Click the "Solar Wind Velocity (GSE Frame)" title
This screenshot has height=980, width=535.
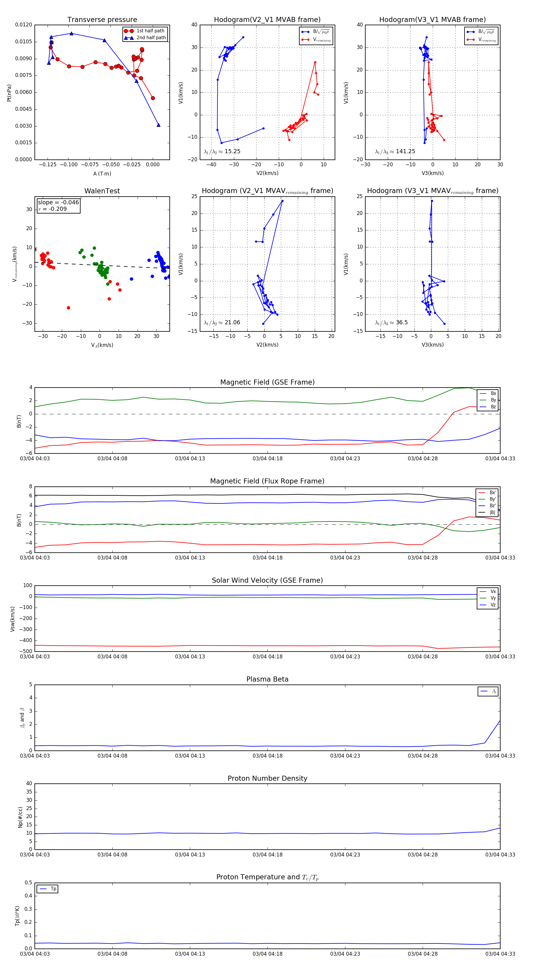(x=267, y=581)
